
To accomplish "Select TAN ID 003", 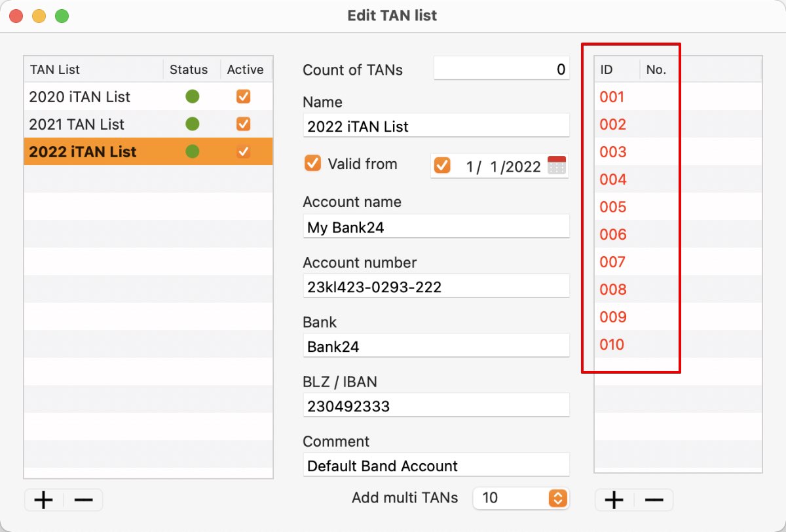I will point(678,151).
